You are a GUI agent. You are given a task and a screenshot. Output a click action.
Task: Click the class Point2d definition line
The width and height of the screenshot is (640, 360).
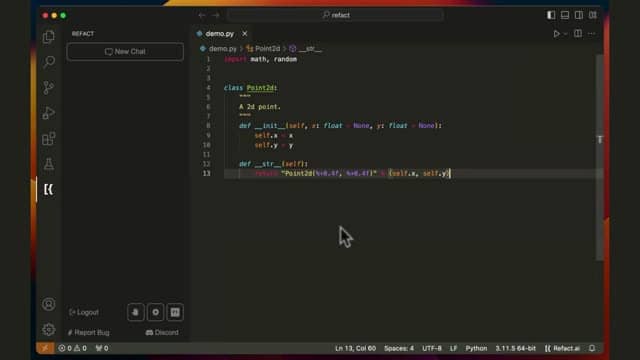(250, 88)
